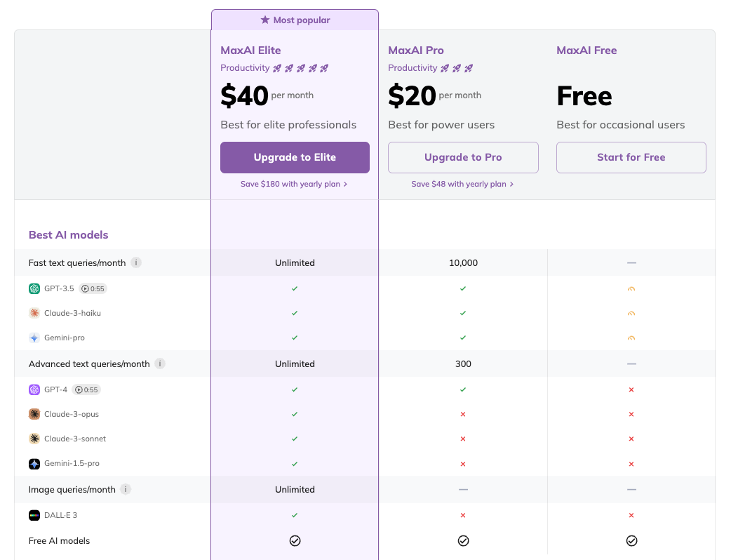This screenshot has height=560, width=731.
Task: Click the Claude-3-sonnet model icon
Action: (x=34, y=439)
